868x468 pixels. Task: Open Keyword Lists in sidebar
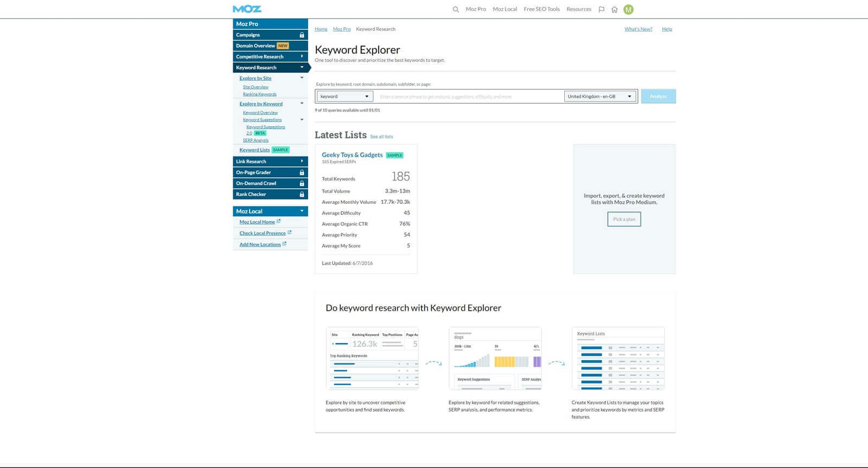pos(254,150)
